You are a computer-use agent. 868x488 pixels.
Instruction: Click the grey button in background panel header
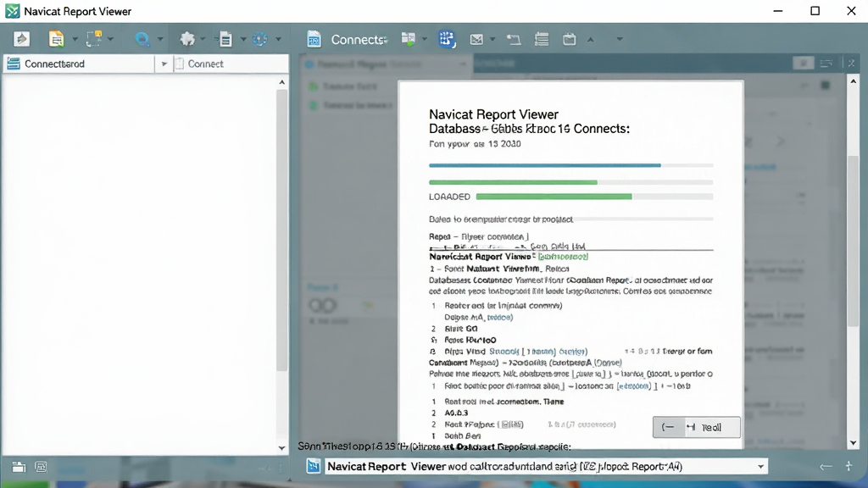pyautogui.click(x=804, y=64)
